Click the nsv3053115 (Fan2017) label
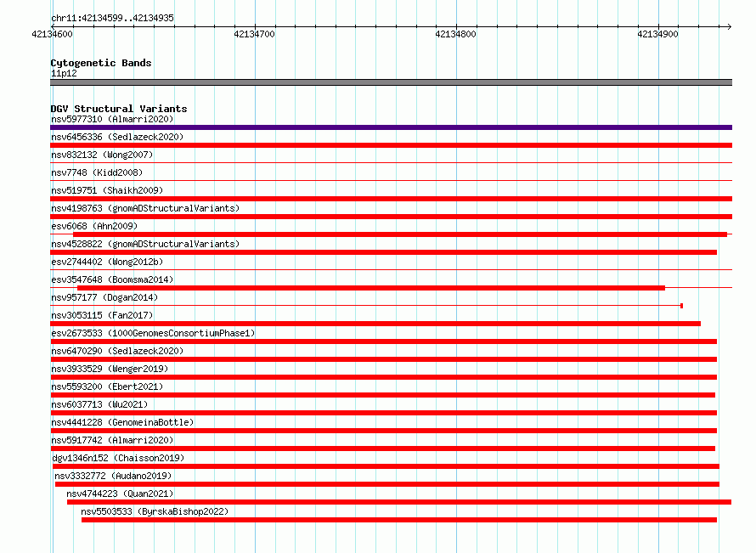 coord(102,315)
